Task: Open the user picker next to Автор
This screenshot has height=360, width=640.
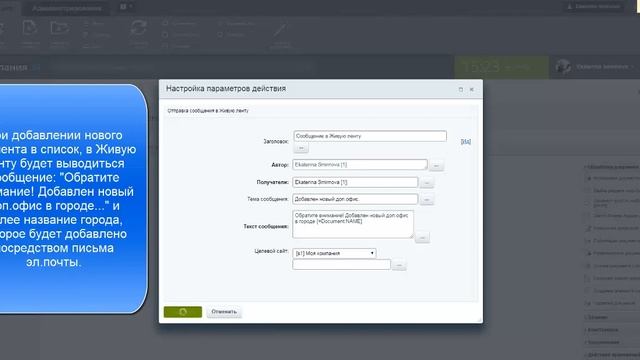Action: [436, 166]
